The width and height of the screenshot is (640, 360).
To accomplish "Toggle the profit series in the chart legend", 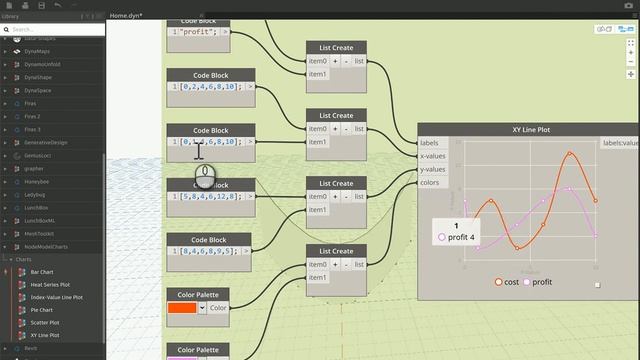I will point(538,282).
